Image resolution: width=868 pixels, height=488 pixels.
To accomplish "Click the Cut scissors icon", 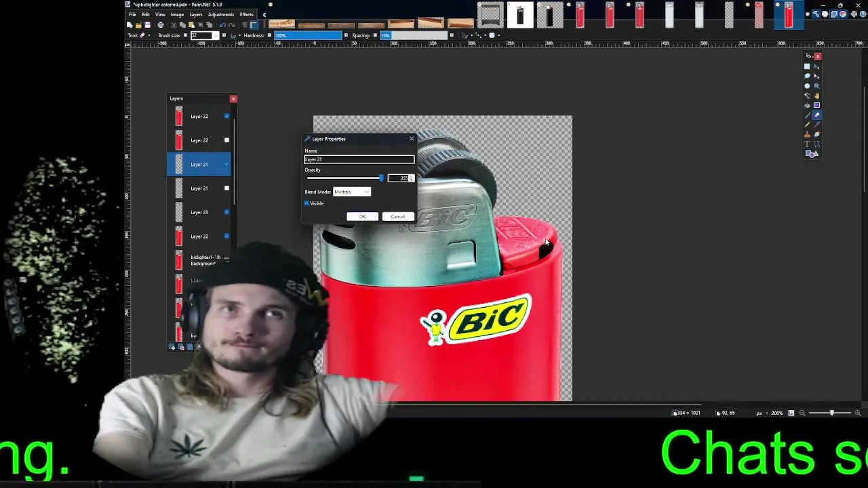I will [174, 25].
